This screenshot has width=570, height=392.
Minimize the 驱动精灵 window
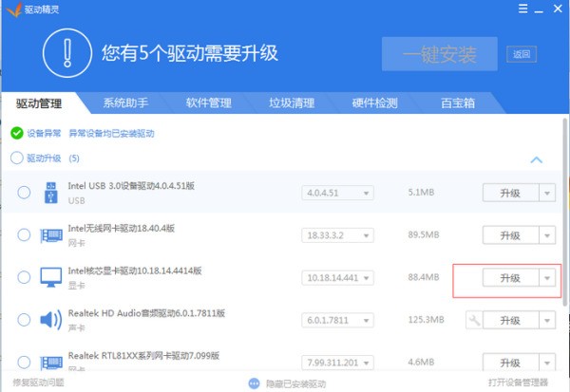(539, 9)
